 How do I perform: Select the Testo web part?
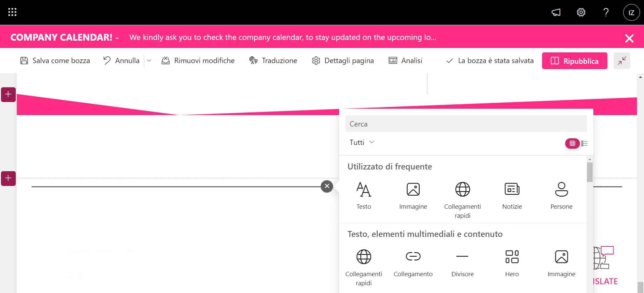click(364, 195)
